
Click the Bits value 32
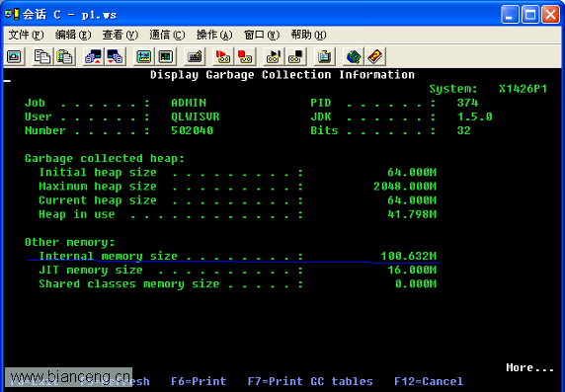pos(463,130)
